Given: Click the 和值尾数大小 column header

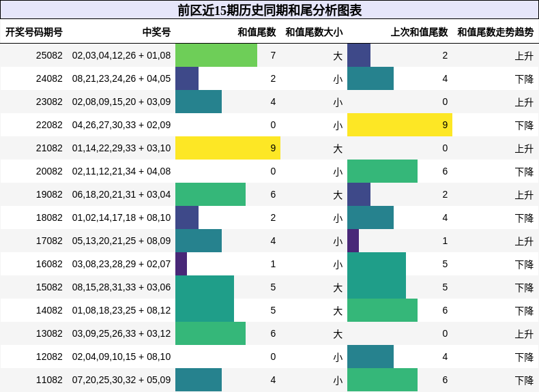Looking at the screenshot, I should coord(314,32).
